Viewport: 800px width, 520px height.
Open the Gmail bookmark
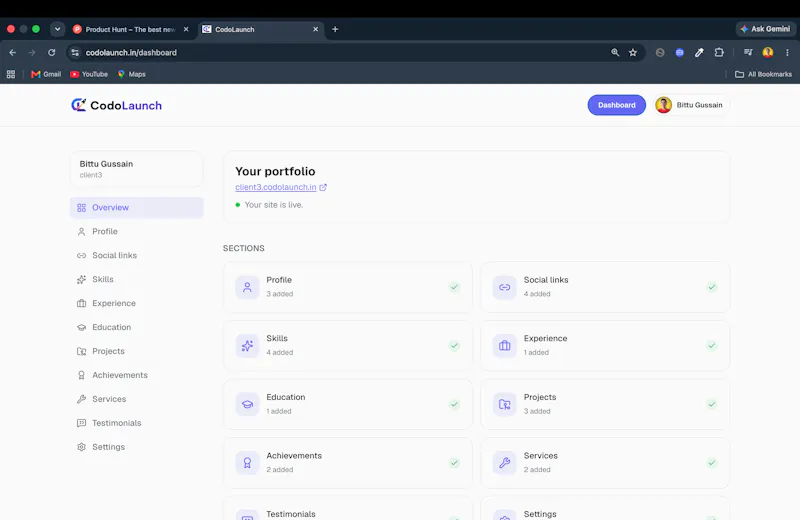pyautogui.click(x=46, y=75)
